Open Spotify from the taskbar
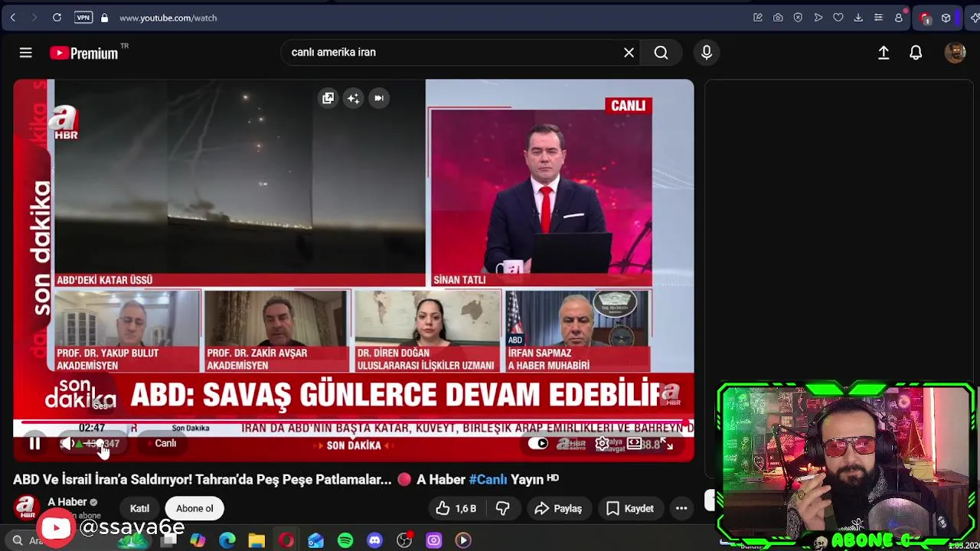 pos(345,540)
